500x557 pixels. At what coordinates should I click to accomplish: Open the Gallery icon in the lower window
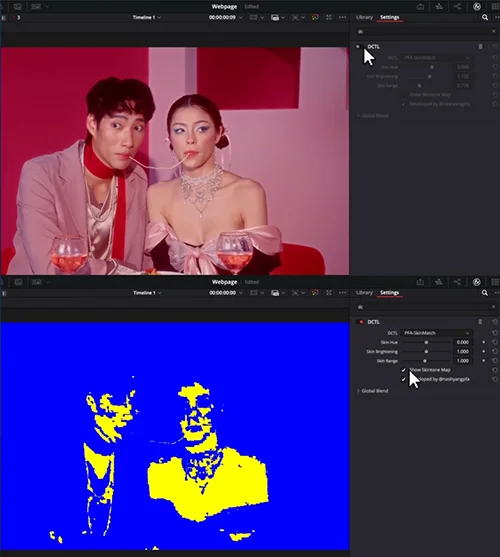(18, 282)
